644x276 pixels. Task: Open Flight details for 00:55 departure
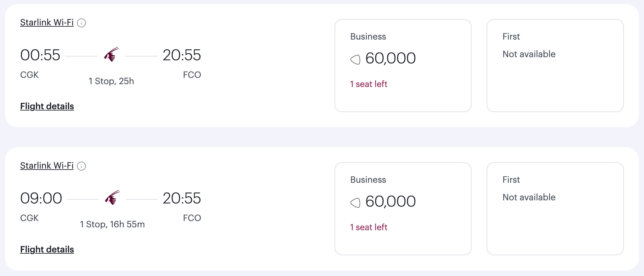tap(47, 106)
